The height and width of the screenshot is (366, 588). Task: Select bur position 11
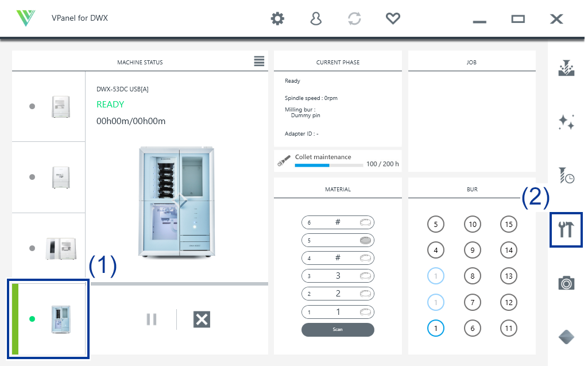[x=509, y=328]
